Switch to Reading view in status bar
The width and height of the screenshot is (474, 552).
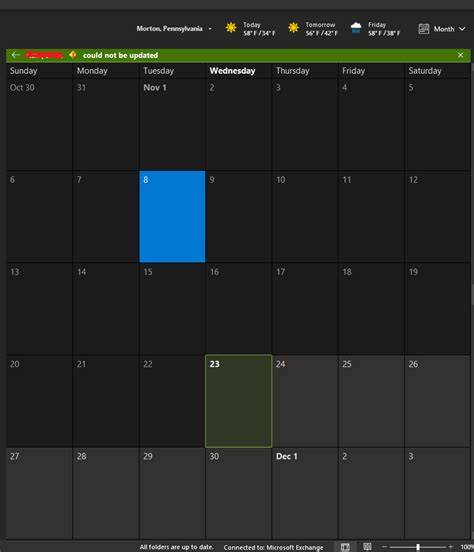click(x=367, y=547)
